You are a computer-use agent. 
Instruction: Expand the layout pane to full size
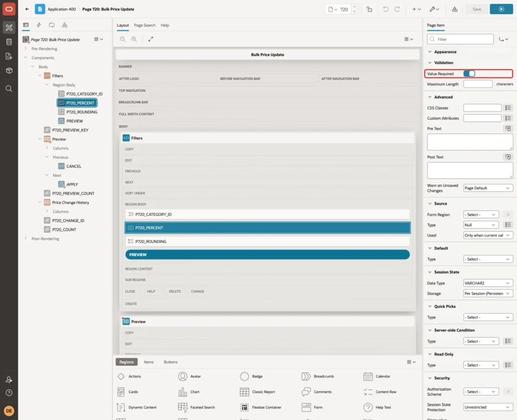pos(150,39)
